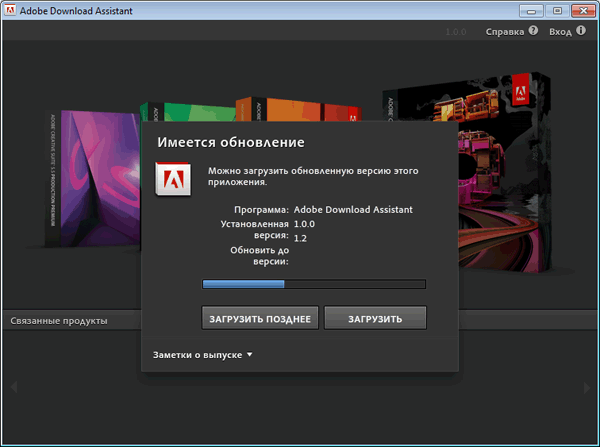600x447 pixels.
Task: Select the green Adobe product box
Action: pyautogui.click(x=188, y=112)
